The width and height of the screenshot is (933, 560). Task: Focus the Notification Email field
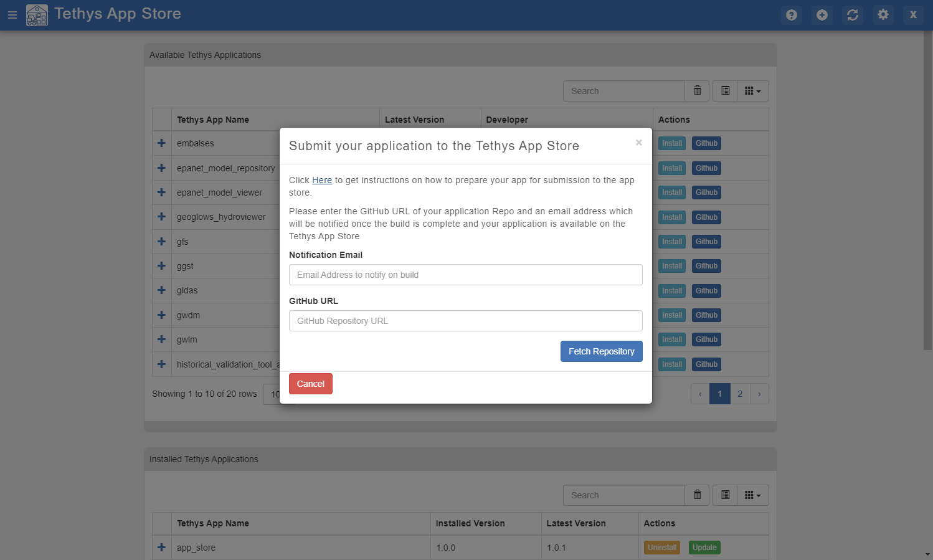point(466,275)
